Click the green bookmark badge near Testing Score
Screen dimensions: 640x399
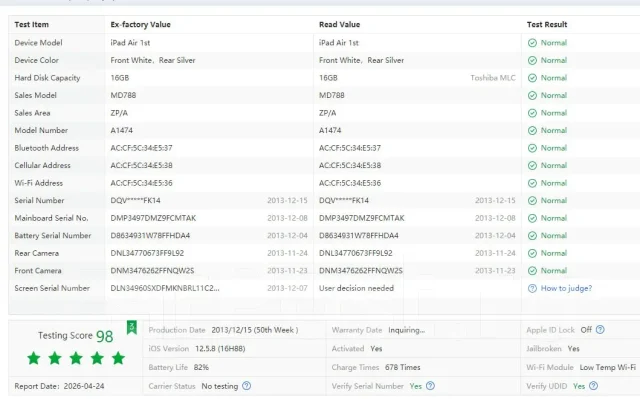(131, 328)
